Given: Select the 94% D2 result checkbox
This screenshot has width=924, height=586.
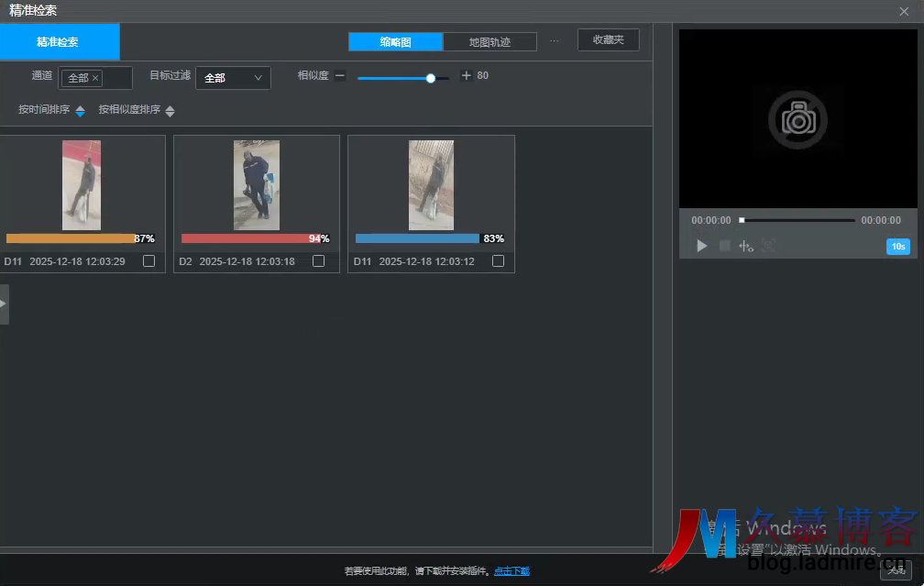Looking at the screenshot, I should (318, 261).
